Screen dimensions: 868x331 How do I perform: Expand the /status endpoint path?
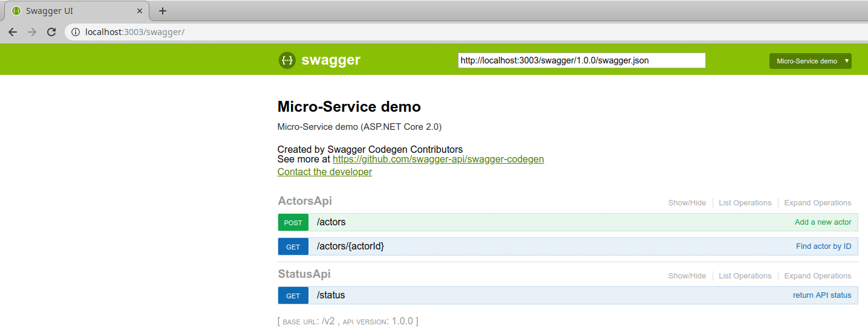point(331,295)
